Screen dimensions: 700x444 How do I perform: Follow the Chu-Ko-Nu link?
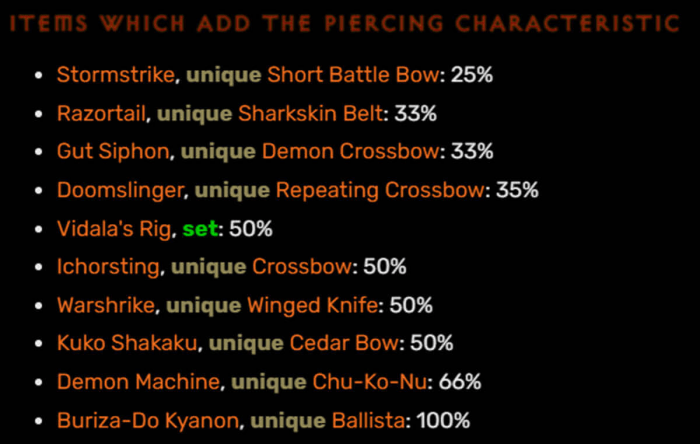370,382
